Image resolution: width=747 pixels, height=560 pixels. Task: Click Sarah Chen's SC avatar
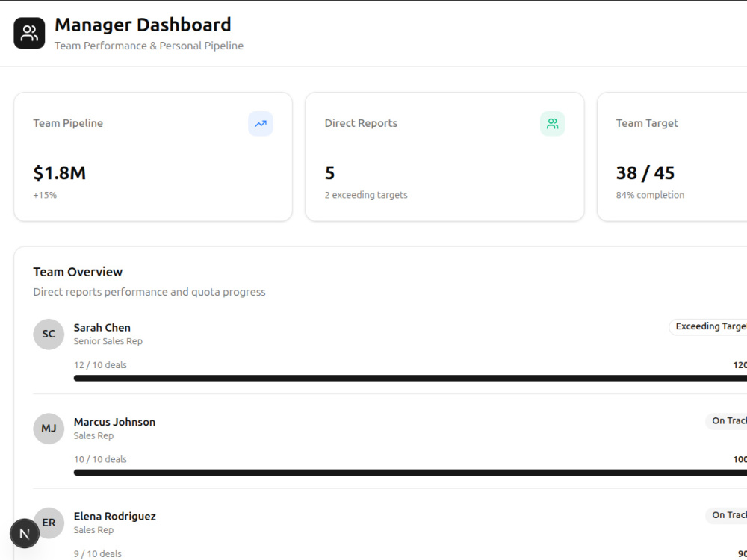tap(49, 335)
